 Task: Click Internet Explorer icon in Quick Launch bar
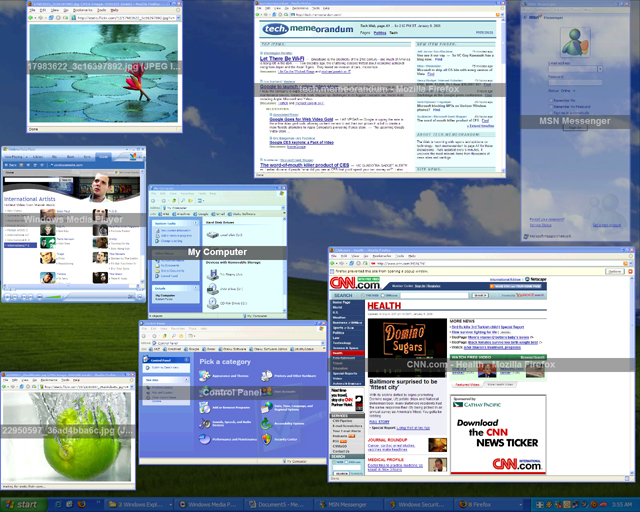coord(58,504)
